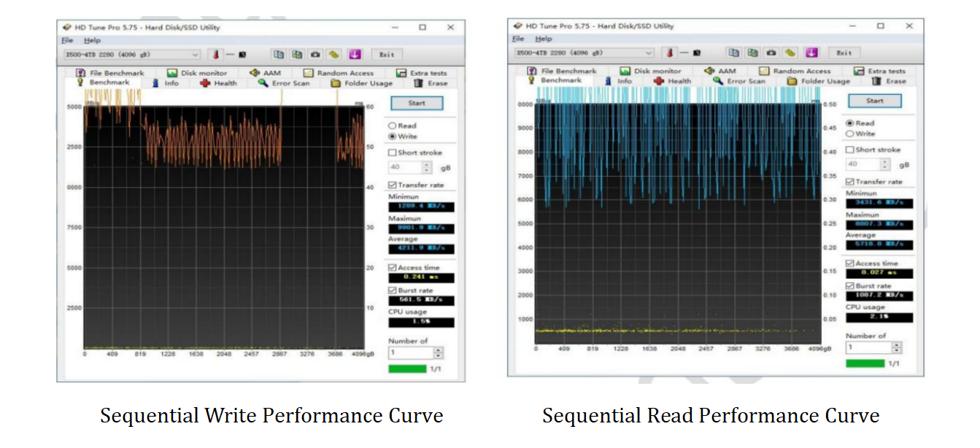Open AAM tab in write window
The image size is (980, 448).
tap(265, 73)
